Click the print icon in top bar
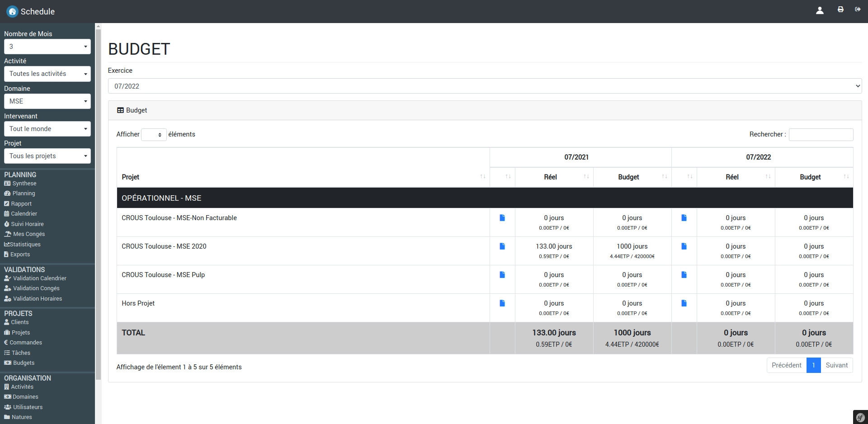Viewport: 868px width, 424px height. [x=840, y=9]
